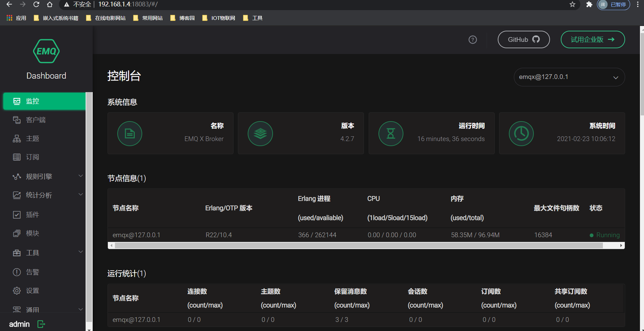
Task: Click the 订阅 list sidebar icon
Action: (x=17, y=157)
